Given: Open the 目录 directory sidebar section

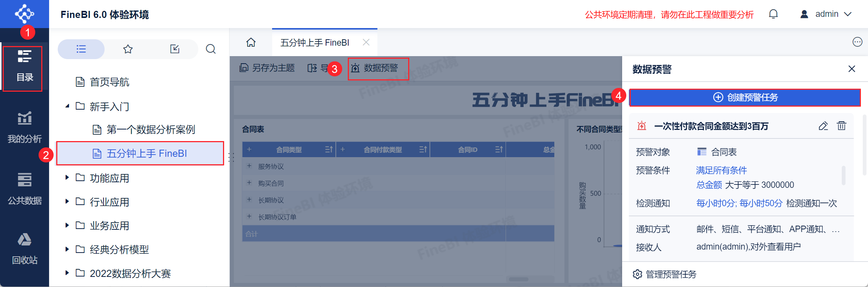Looking at the screenshot, I should [x=24, y=67].
